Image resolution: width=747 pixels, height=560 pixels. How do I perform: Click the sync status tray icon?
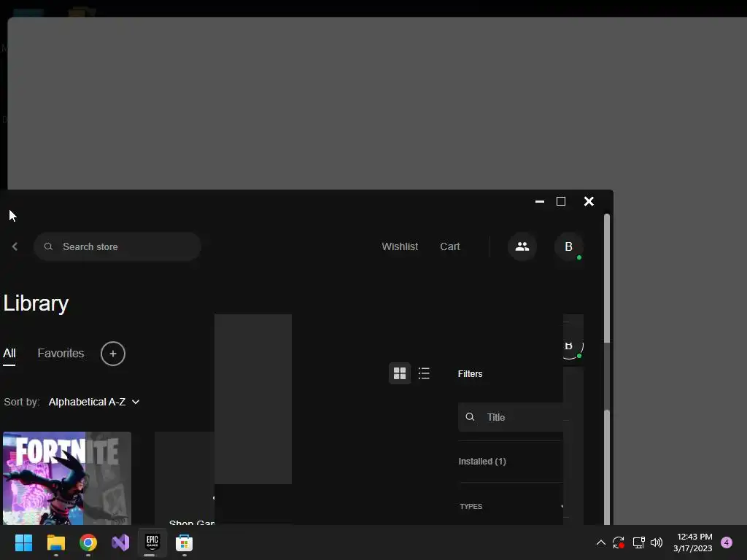pos(619,542)
